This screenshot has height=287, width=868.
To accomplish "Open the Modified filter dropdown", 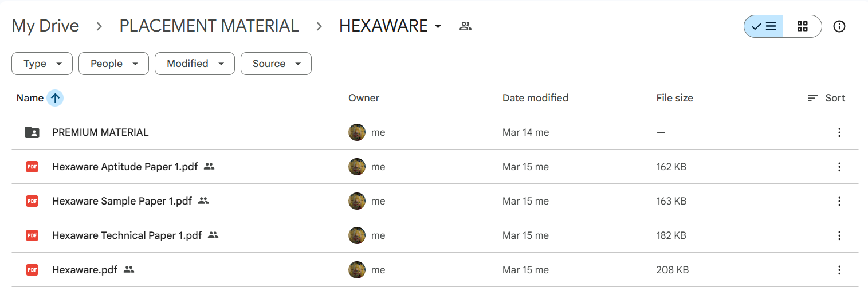I will pyautogui.click(x=195, y=64).
